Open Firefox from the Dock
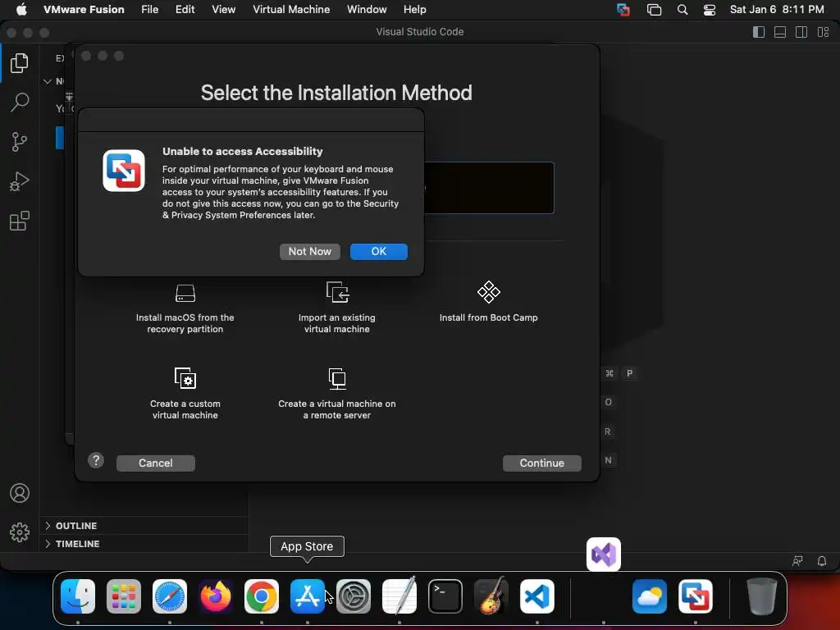The width and height of the screenshot is (840, 630). pyautogui.click(x=216, y=596)
